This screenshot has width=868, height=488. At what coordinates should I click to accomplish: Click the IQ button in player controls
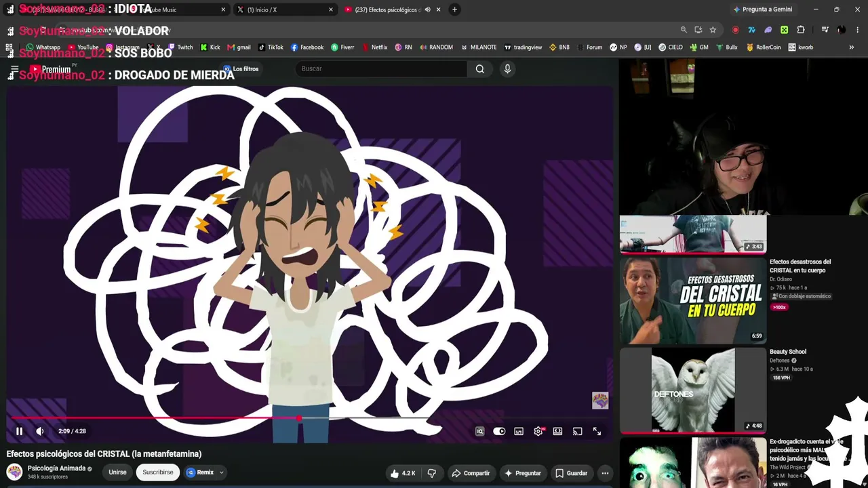pos(479,431)
